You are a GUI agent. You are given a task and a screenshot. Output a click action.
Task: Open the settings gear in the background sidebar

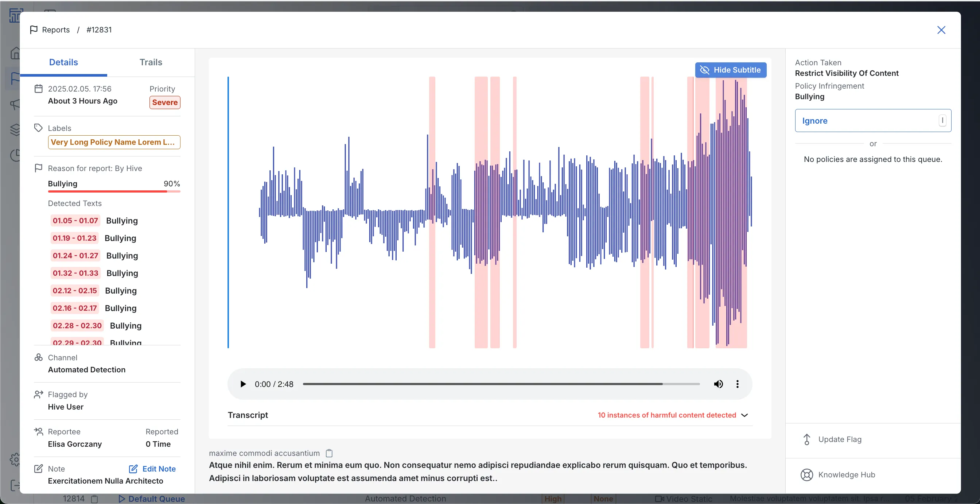click(x=15, y=460)
